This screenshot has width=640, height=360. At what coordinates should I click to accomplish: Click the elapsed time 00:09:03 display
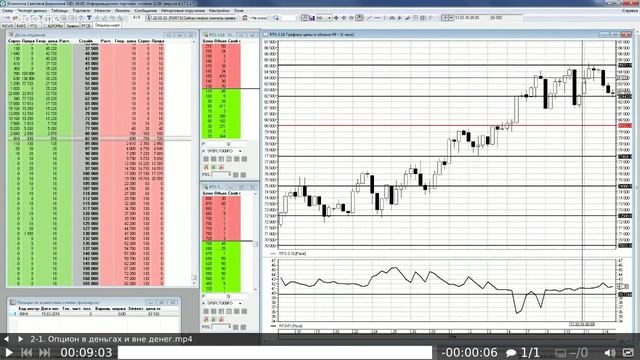86,353
